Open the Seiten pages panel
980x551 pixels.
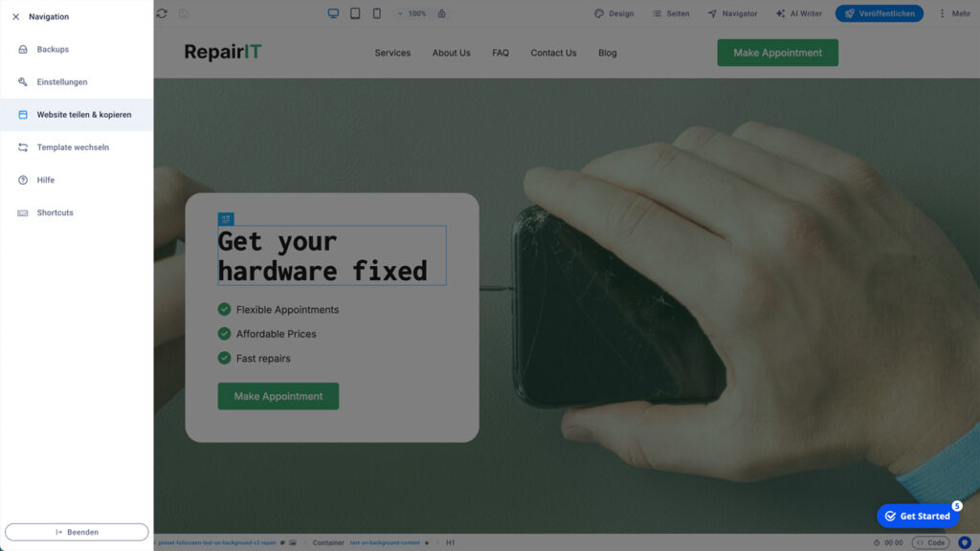tap(671, 13)
